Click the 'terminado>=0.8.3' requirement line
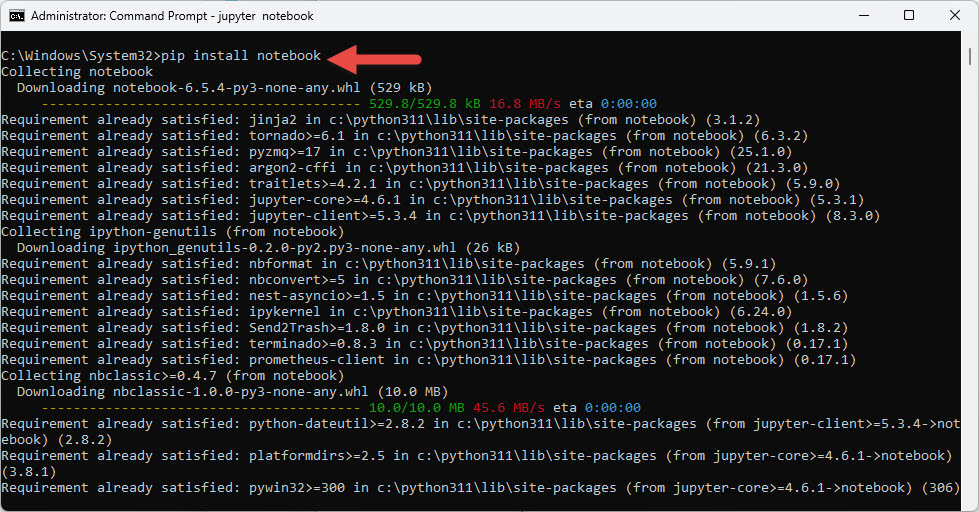979x512 pixels. click(x=425, y=343)
